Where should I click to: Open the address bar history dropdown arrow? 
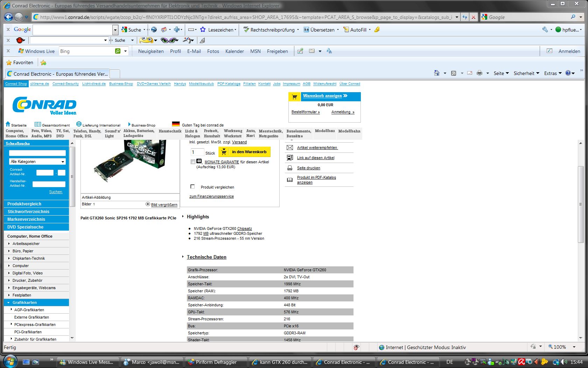coord(457,17)
